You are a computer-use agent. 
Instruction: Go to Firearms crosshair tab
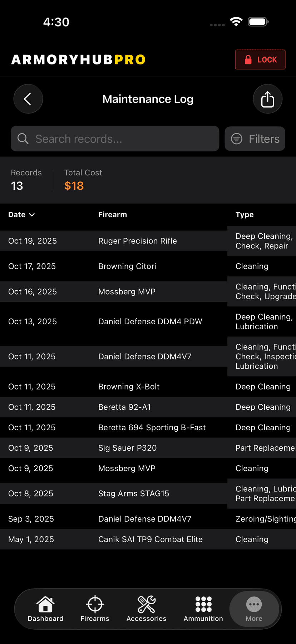pyautogui.click(x=95, y=609)
